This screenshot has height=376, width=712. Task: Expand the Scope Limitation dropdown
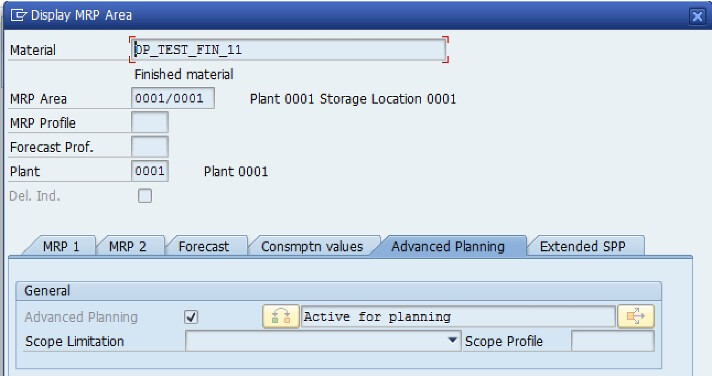click(x=452, y=340)
